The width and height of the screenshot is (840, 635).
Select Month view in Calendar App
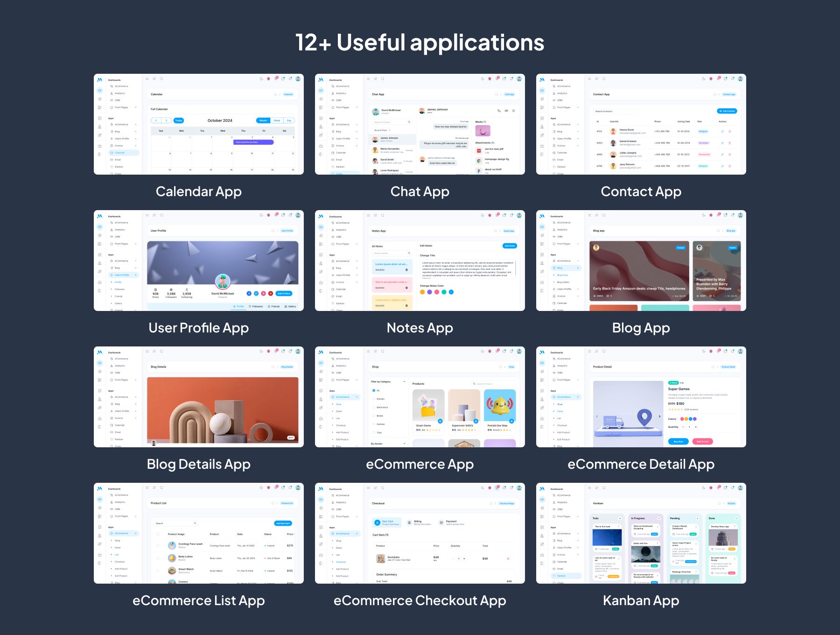tap(263, 120)
